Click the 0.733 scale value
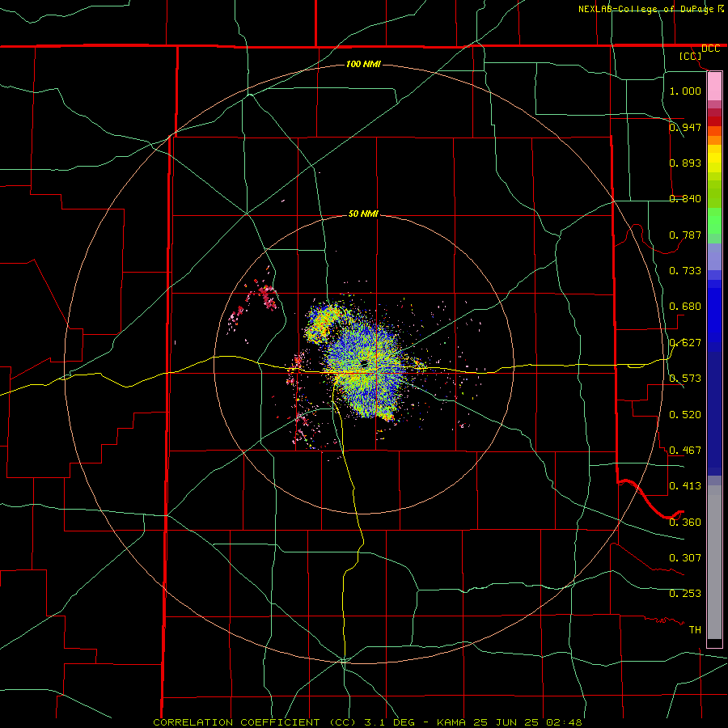728x728 pixels. pos(685,270)
